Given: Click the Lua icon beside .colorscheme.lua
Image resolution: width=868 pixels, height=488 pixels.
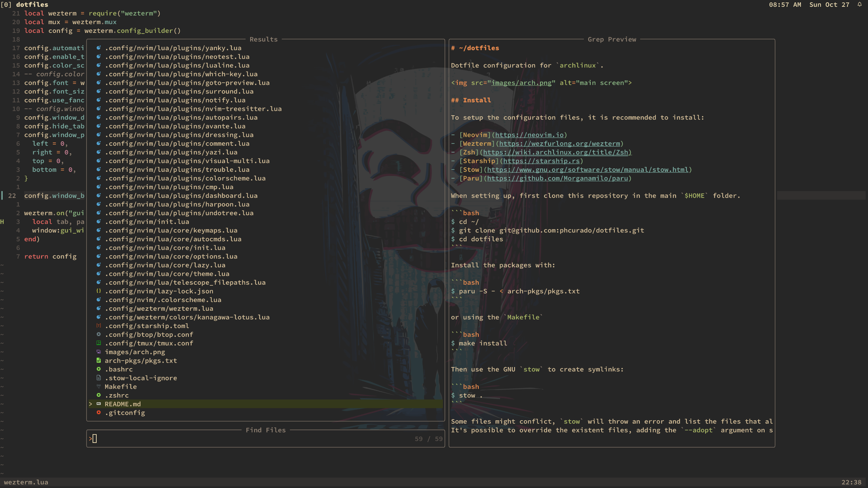Looking at the screenshot, I should (x=98, y=300).
